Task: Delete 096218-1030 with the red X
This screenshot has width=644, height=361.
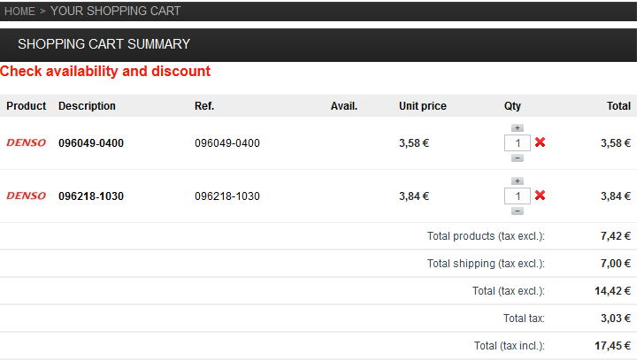Action: click(x=540, y=196)
